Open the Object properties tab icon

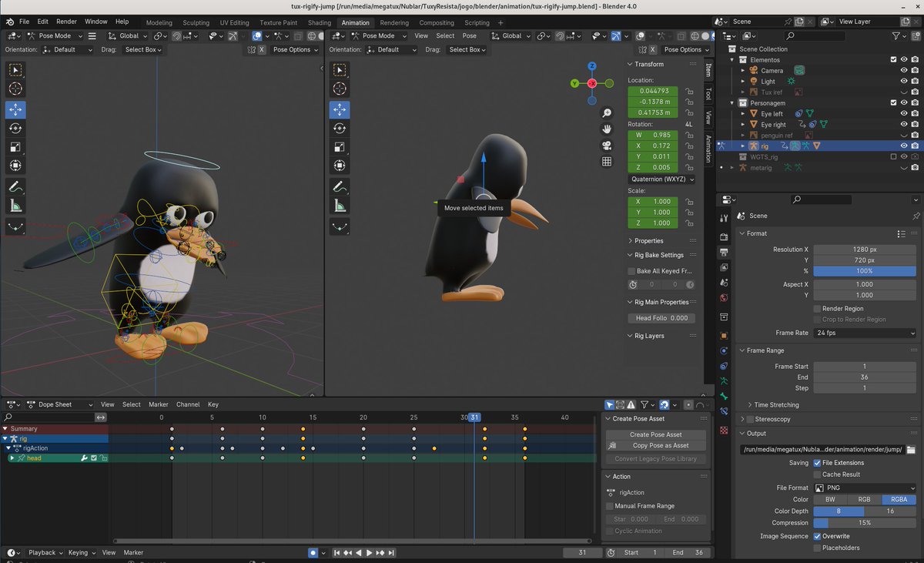tap(724, 336)
